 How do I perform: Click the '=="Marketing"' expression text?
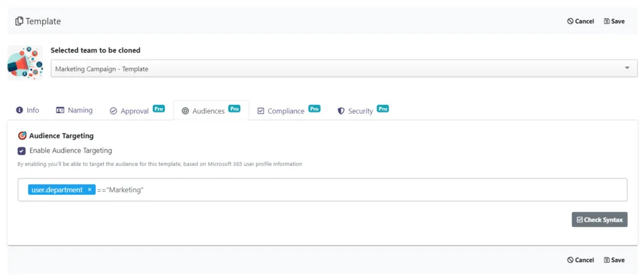click(x=120, y=190)
